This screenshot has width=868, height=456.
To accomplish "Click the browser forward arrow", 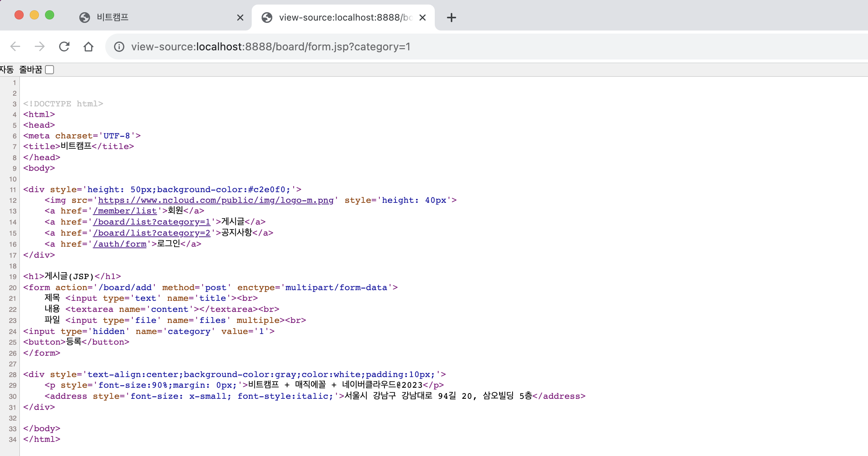I will point(40,47).
